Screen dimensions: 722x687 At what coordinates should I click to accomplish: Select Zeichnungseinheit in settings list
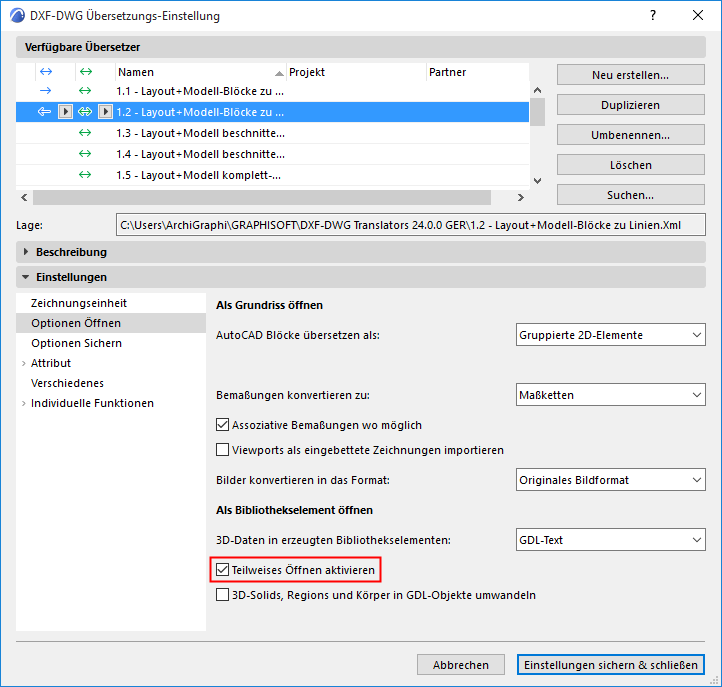111,303
